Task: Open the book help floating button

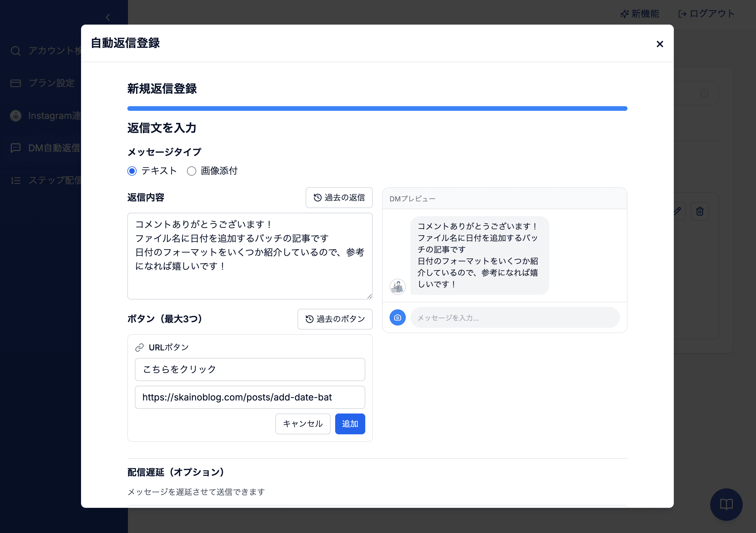Action: coord(726,504)
